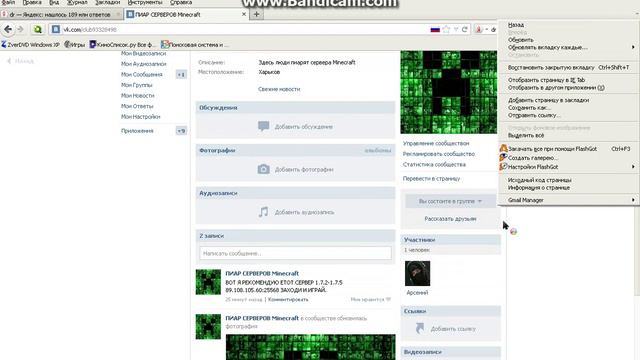Click the browser back arrow button
This screenshot has height=360, width=640.
click(8, 29)
